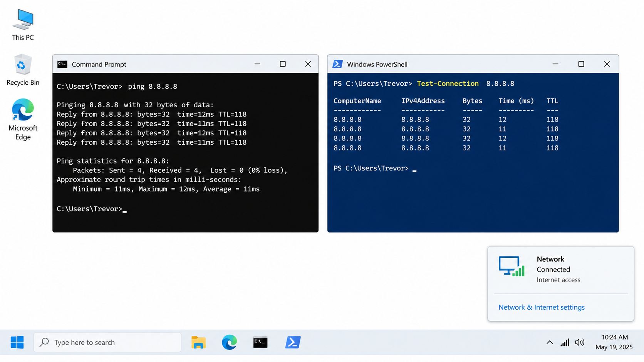The height and width of the screenshot is (362, 644).
Task: Close the Command Prompt window
Action: (x=308, y=64)
